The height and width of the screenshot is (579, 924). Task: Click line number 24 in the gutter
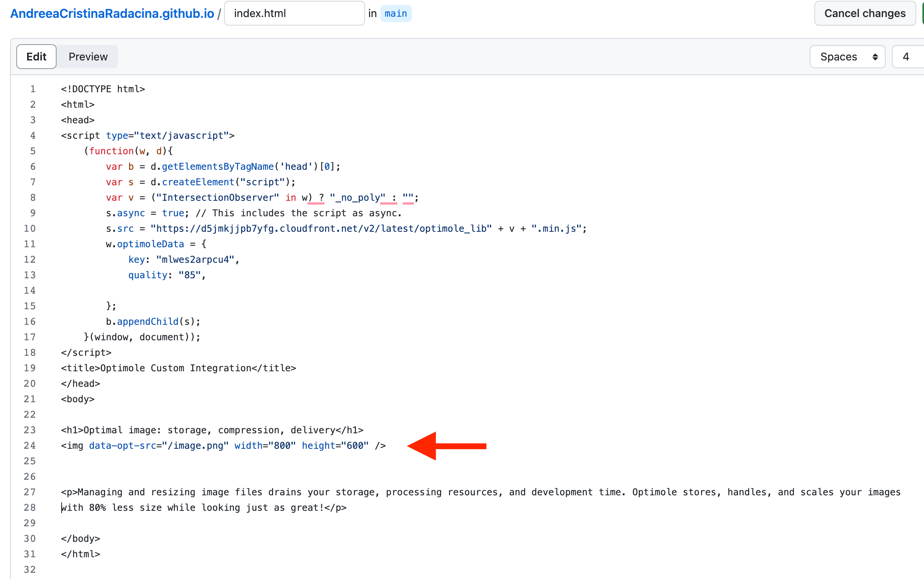coord(30,446)
